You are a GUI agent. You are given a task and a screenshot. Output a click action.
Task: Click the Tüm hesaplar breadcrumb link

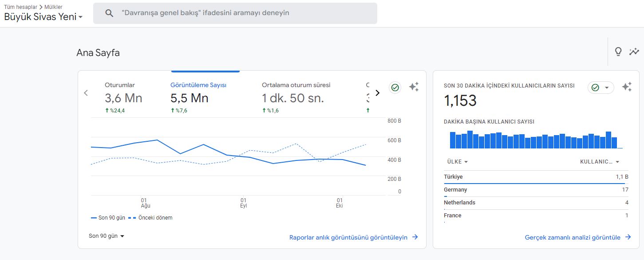click(x=20, y=7)
